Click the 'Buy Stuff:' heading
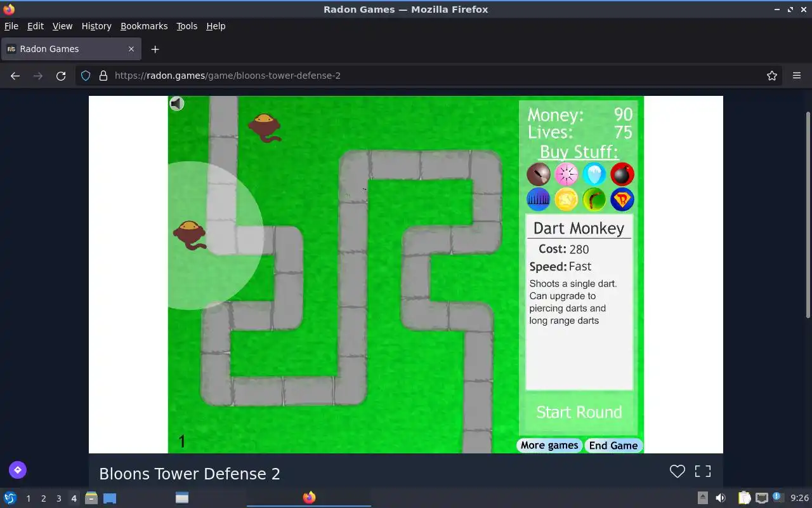 (579, 152)
